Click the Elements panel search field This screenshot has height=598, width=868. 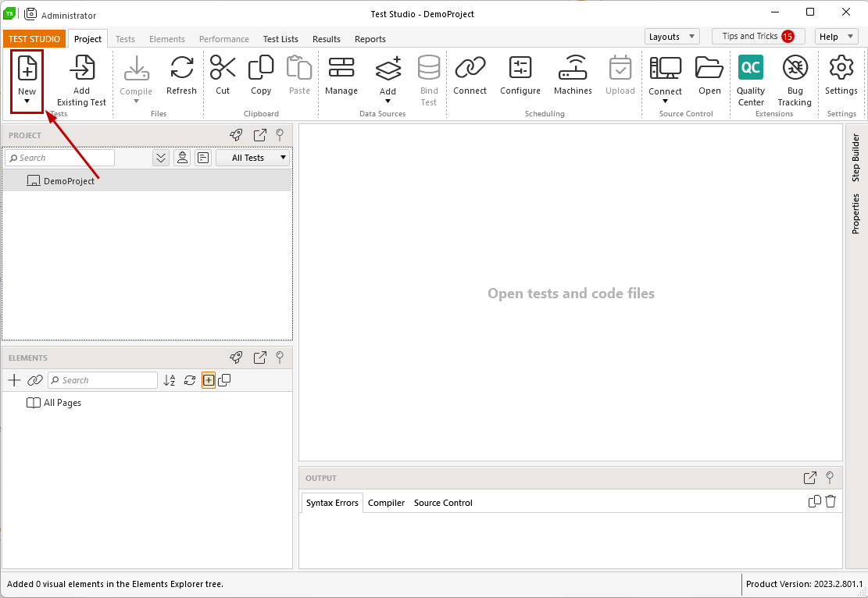tap(103, 380)
